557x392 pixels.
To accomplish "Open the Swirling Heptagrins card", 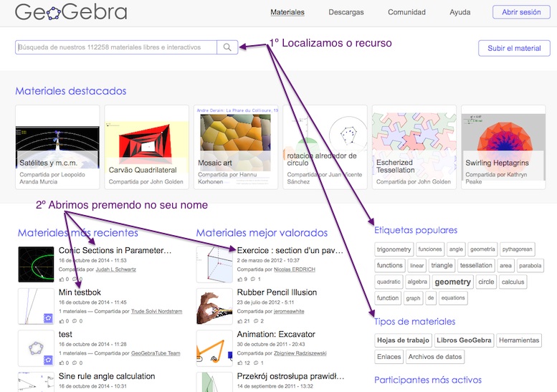I will pos(503,147).
